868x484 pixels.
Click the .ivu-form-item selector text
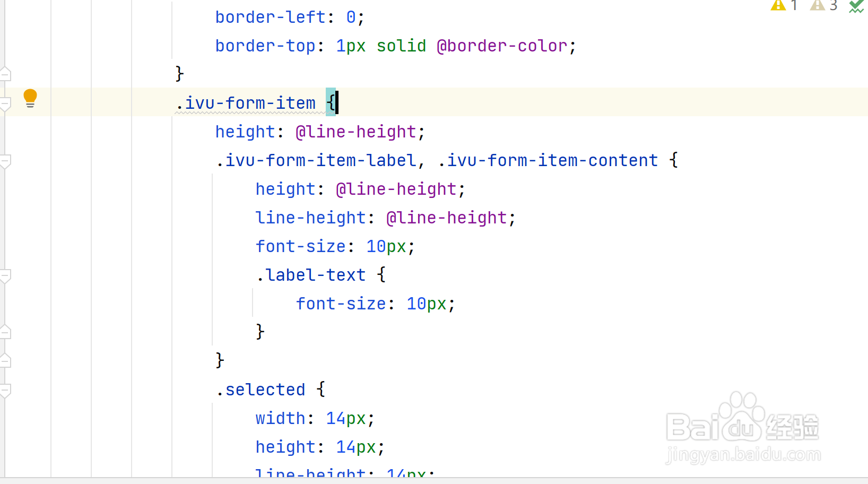(x=246, y=103)
